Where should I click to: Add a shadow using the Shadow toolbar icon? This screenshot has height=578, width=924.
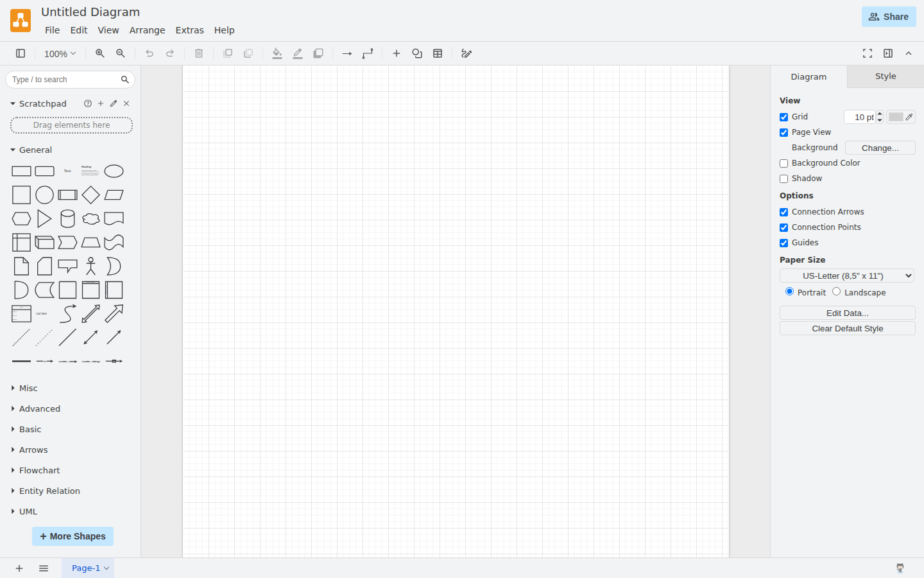[318, 53]
